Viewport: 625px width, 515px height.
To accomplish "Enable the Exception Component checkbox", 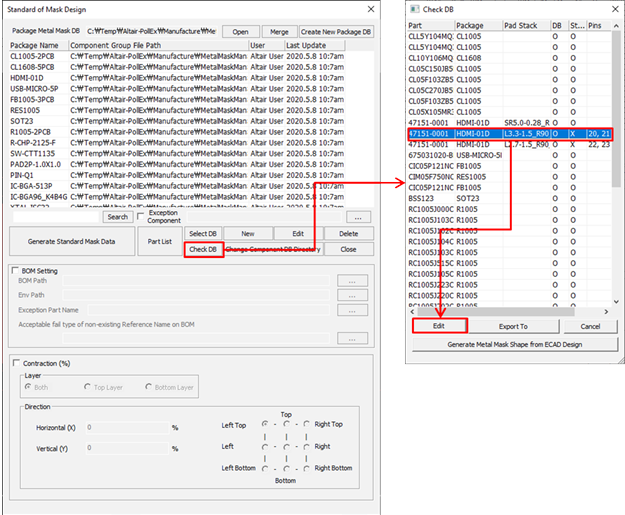I will [x=141, y=211].
